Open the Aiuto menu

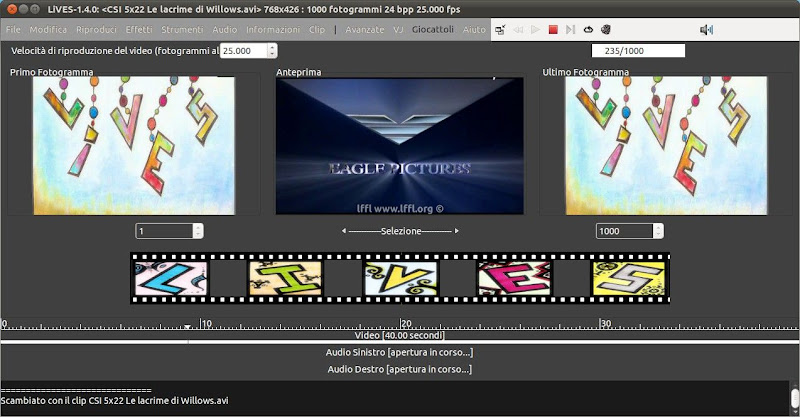[x=474, y=30]
